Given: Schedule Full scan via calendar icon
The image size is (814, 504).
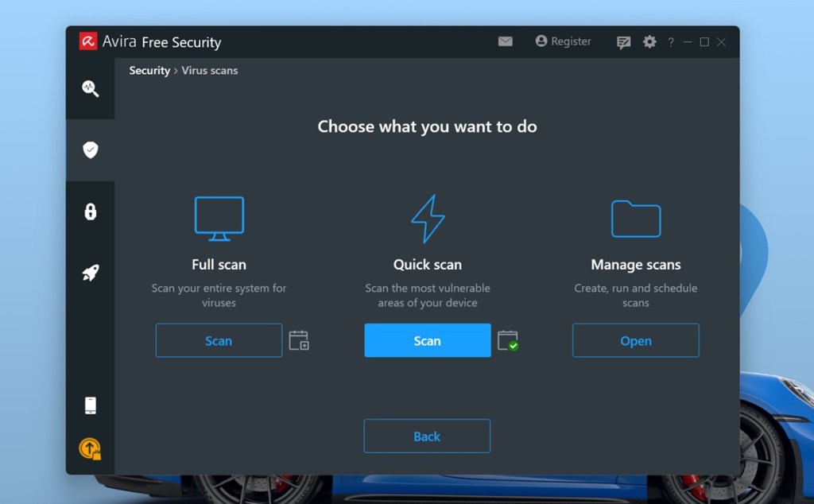Looking at the screenshot, I should 299,340.
